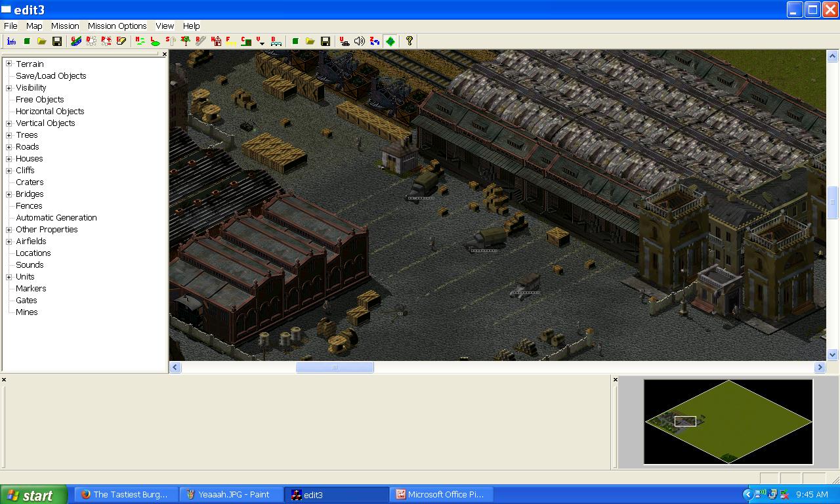840x504 pixels.
Task: Expand the Cliffs tree node
Action: click(9, 170)
